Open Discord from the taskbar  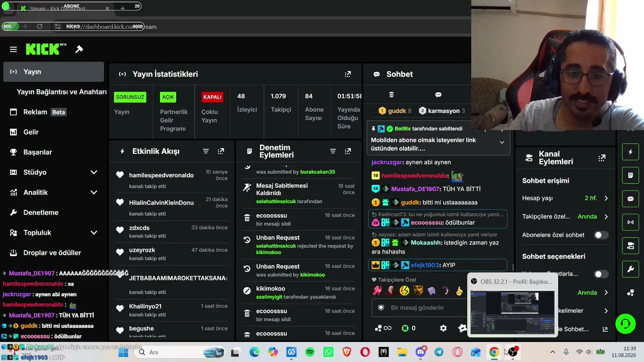[x=421, y=352]
